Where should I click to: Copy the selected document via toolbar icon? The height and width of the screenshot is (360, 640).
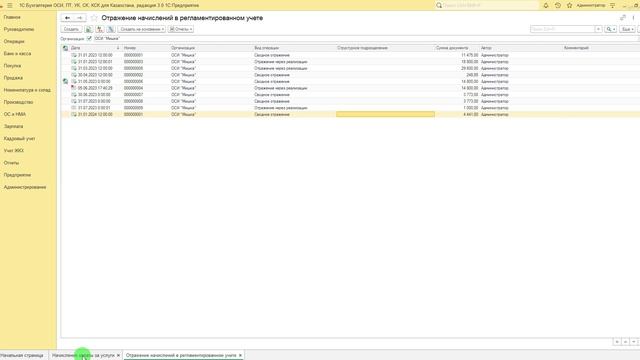(x=89, y=29)
